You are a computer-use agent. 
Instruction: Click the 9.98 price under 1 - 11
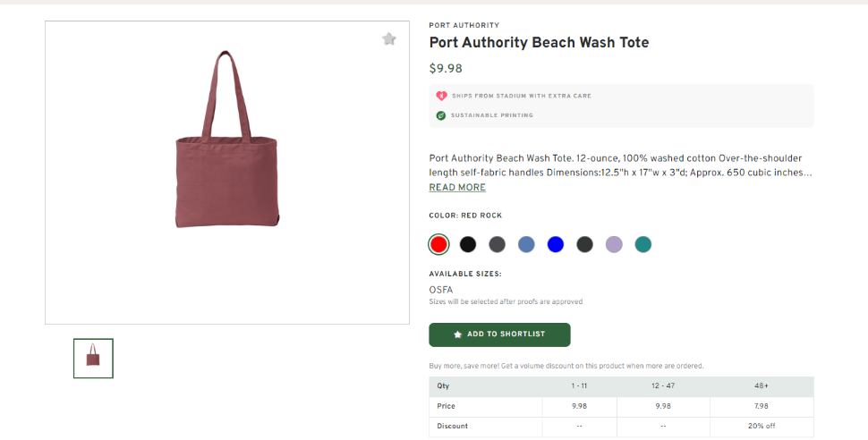click(580, 406)
